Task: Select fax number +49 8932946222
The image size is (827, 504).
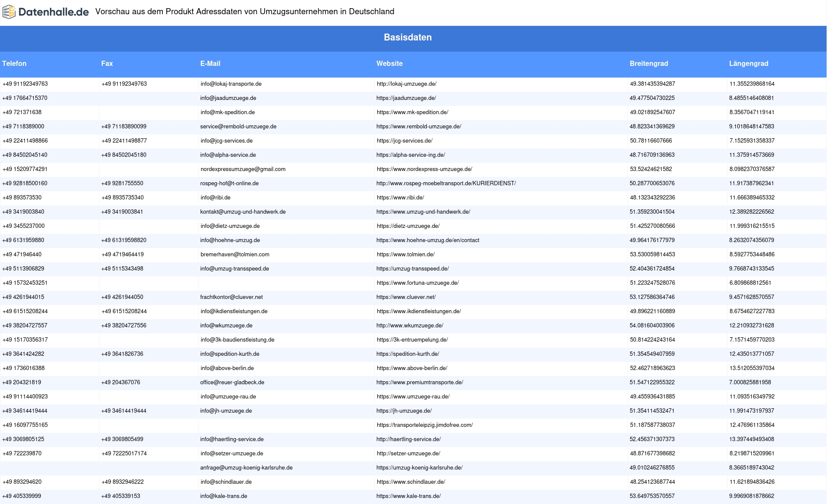Action: point(122,482)
